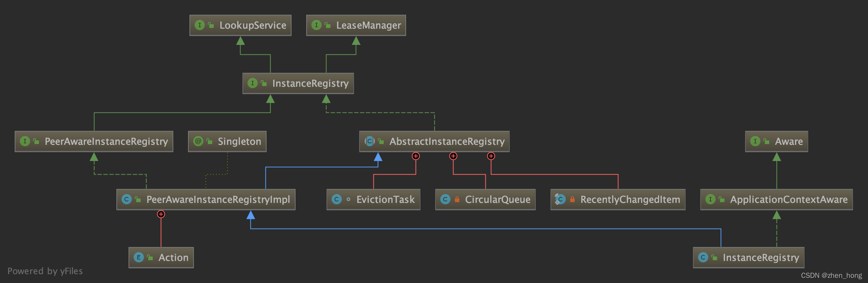Click the inner-class plus marker above the Action line
The height and width of the screenshot is (283, 868).
(x=161, y=214)
